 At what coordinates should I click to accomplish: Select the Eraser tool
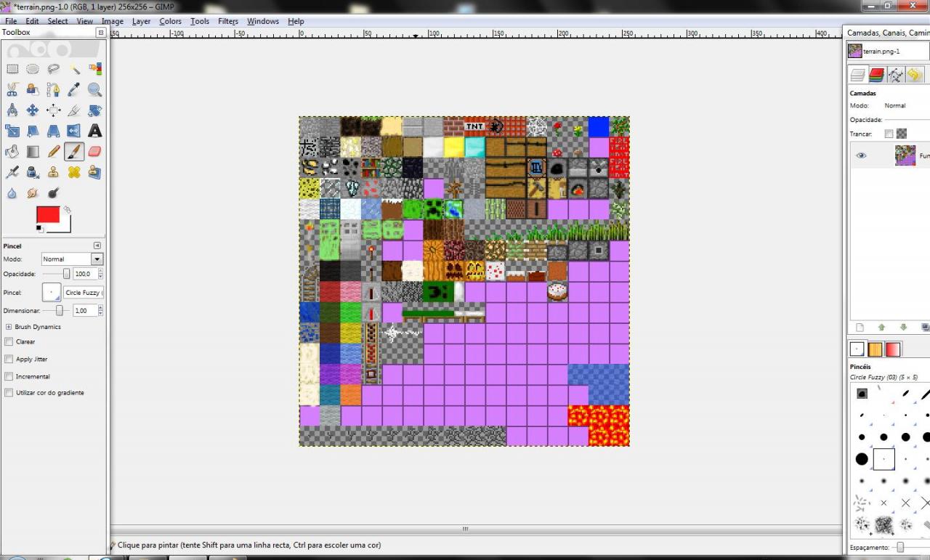[94, 151]
